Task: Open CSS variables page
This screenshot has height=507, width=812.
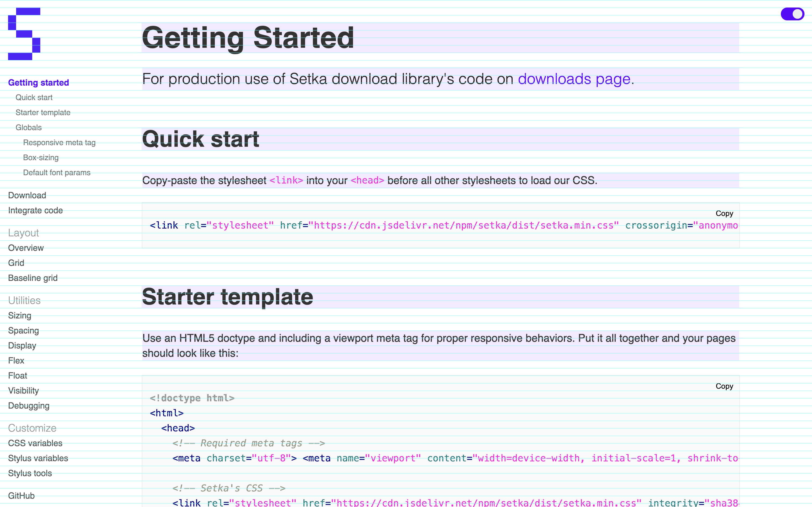Action: pos(35,443)
